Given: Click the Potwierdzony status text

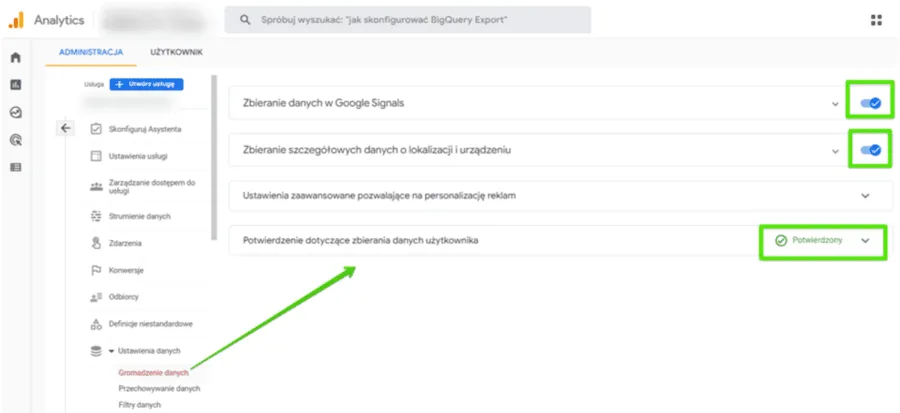Looking at the screenshot, I should point(817,241).
